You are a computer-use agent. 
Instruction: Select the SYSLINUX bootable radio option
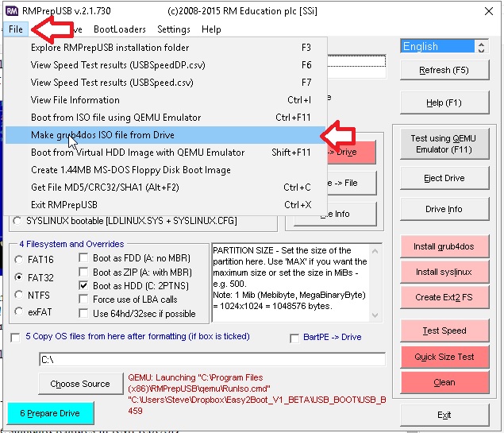coord(17,221)
